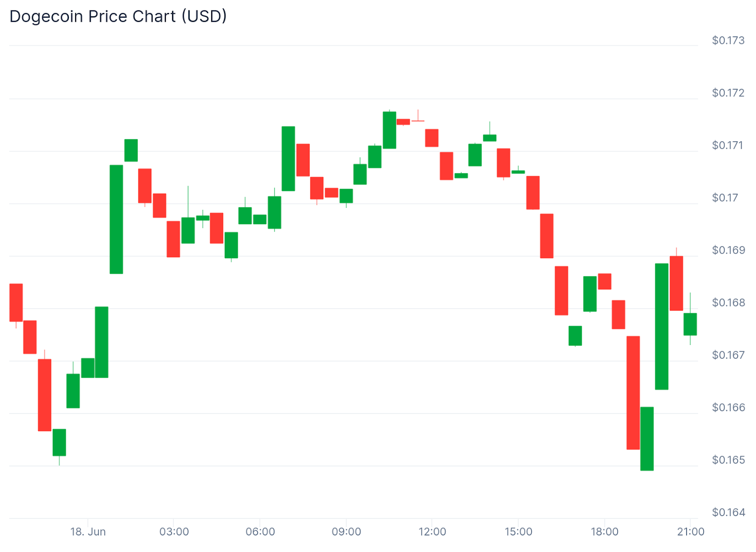Click the $0.17 price axis label
756x552 pixels.
[x=725, y=198]
